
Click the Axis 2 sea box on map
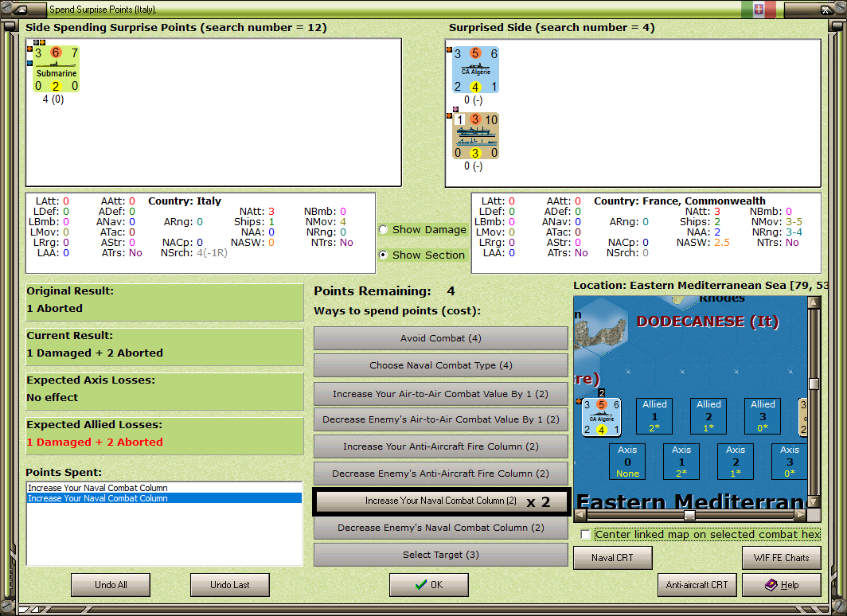(736, 462)
